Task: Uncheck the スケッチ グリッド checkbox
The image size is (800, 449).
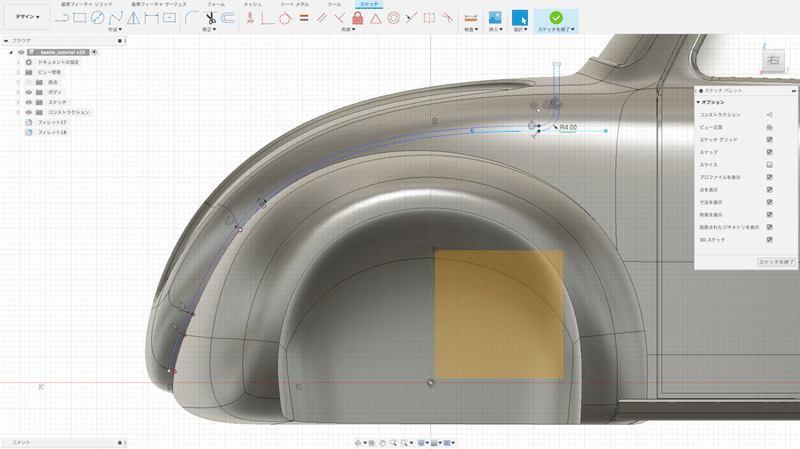Action: click(769, 140)
